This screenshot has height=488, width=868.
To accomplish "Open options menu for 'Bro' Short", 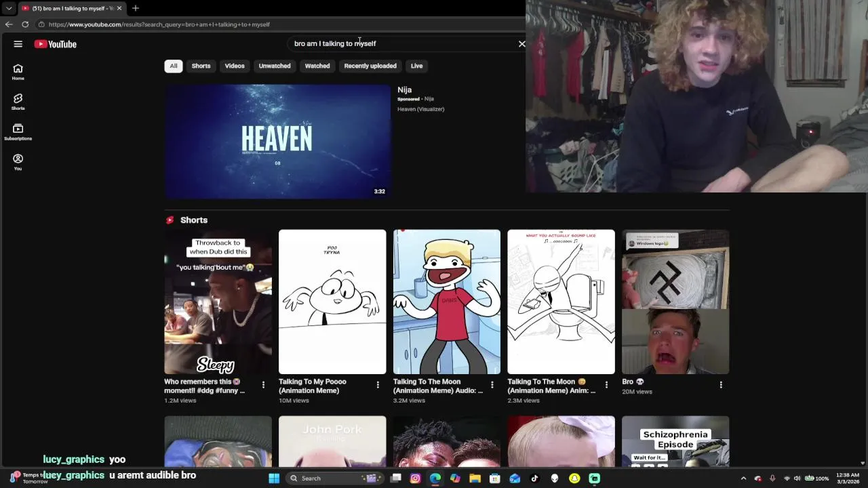I will (721, 385).
